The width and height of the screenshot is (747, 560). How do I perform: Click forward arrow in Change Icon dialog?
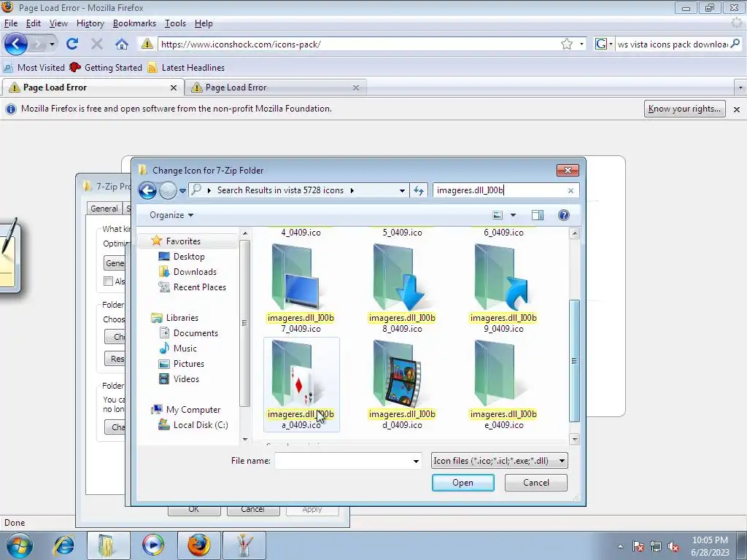click(168, 190)
